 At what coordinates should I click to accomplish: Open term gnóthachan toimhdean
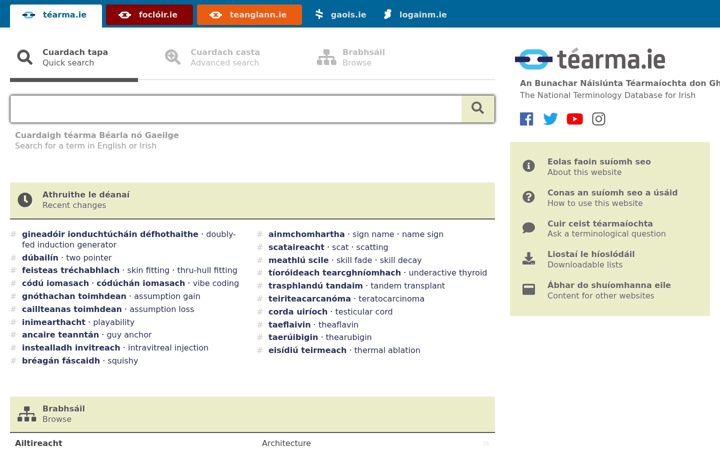tap(74, 296)
